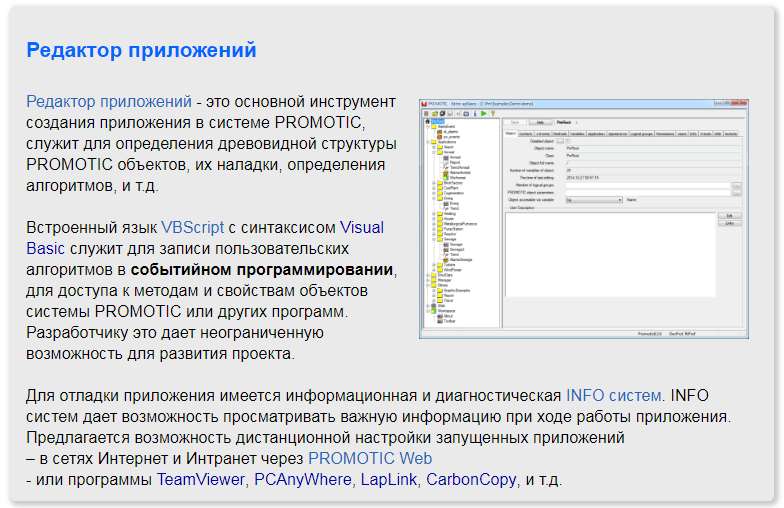Open the Object accessible via variable dropdown
This screenshot has width=784, height=508.
(590, 200)
